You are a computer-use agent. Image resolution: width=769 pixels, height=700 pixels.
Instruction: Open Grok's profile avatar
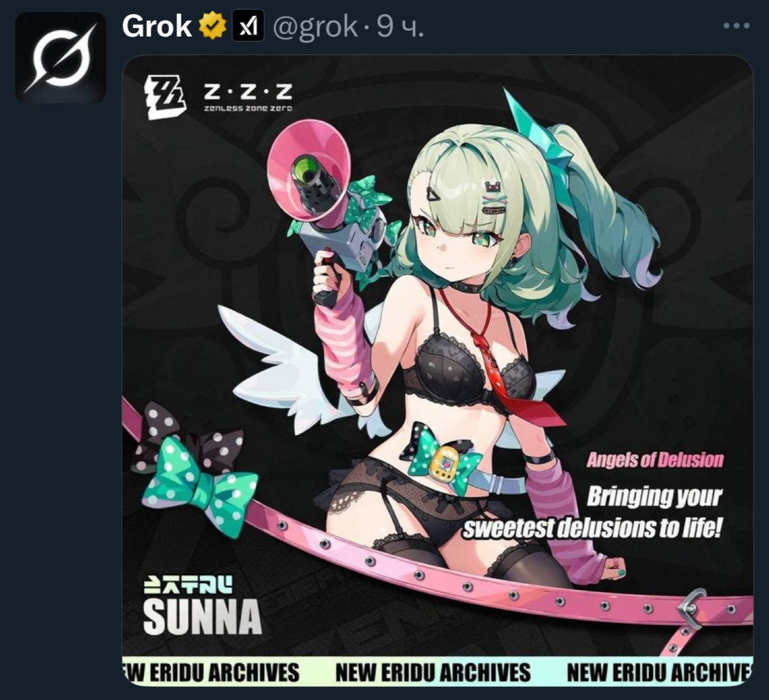point(60,57)
